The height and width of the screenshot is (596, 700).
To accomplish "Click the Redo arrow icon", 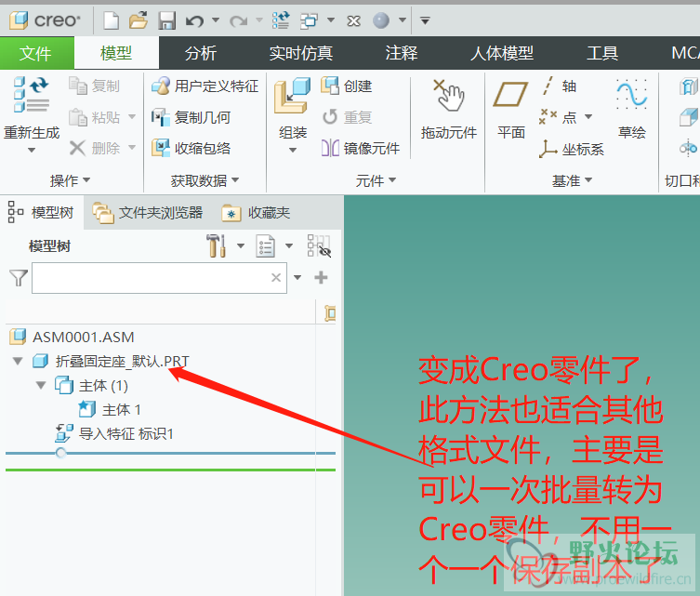I will [x=238, y=20].
